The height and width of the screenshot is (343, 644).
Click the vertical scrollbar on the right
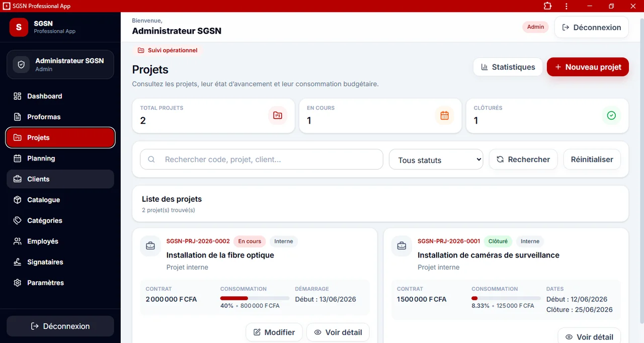(x=641, y=171)
